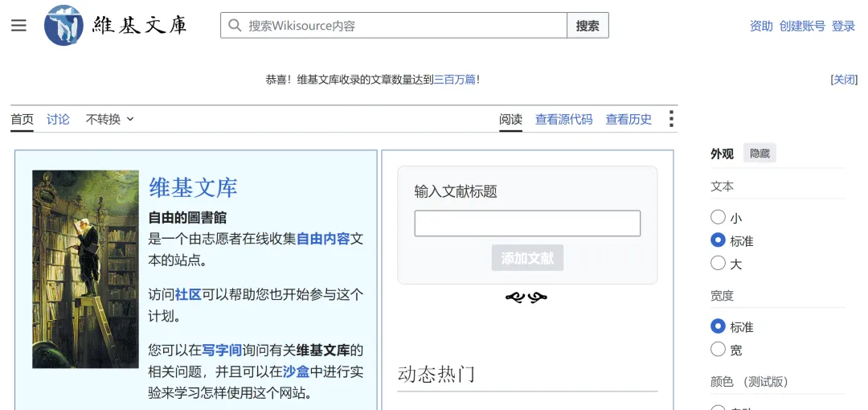This screenshot has height=410, width=868.
Task: Open the vertical three-dot more menu
Action: (x=671, y=118)
